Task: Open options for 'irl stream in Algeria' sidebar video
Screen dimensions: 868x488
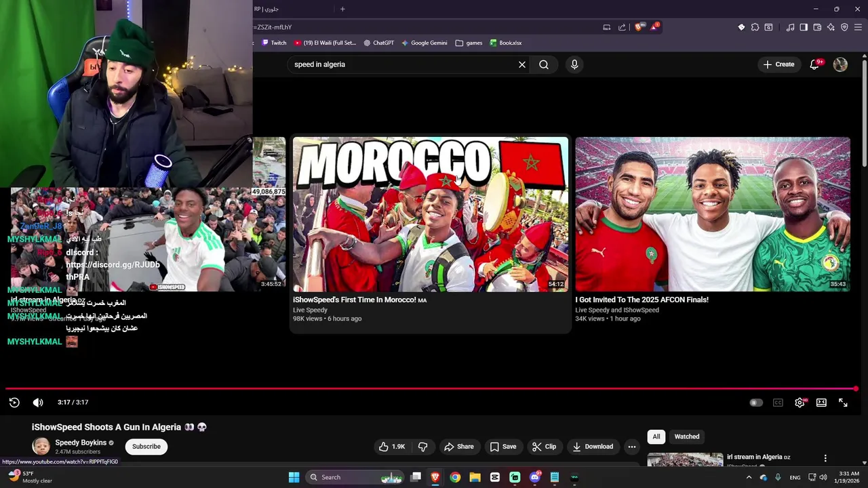Action: 825,458
